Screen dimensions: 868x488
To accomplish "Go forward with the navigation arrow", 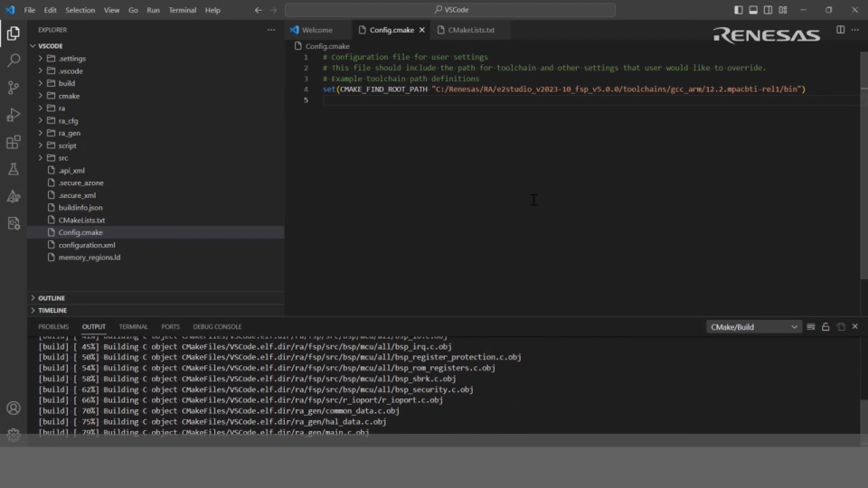I will click(x=273, y=10).
